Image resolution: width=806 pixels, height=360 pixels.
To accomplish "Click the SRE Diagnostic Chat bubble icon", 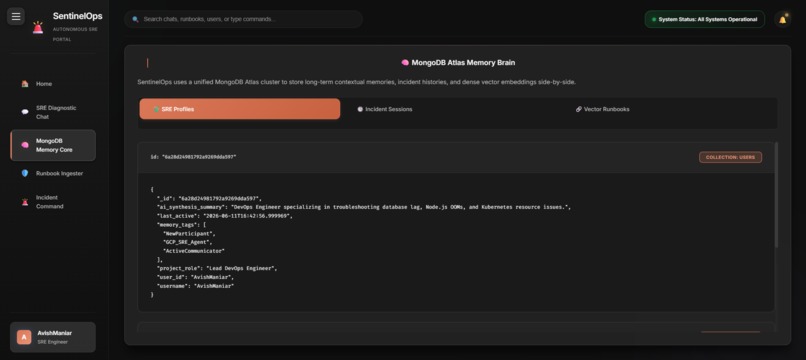I will point(25,112).
